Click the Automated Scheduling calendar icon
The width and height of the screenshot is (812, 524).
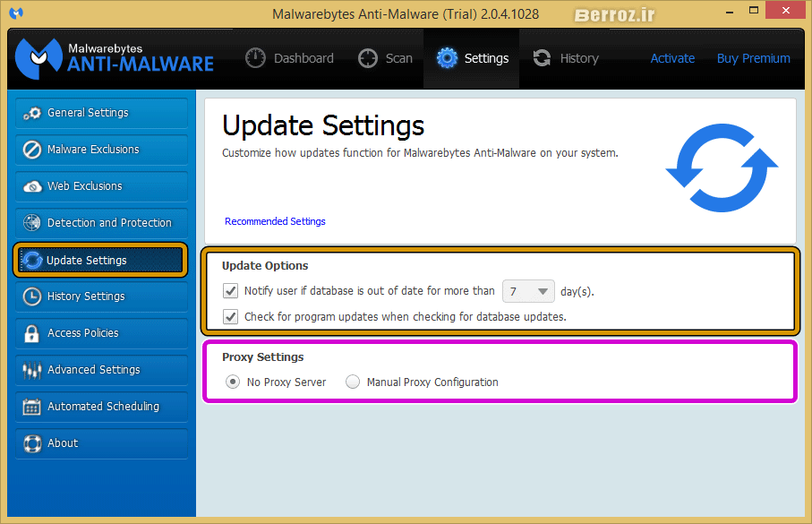[31, 407]
